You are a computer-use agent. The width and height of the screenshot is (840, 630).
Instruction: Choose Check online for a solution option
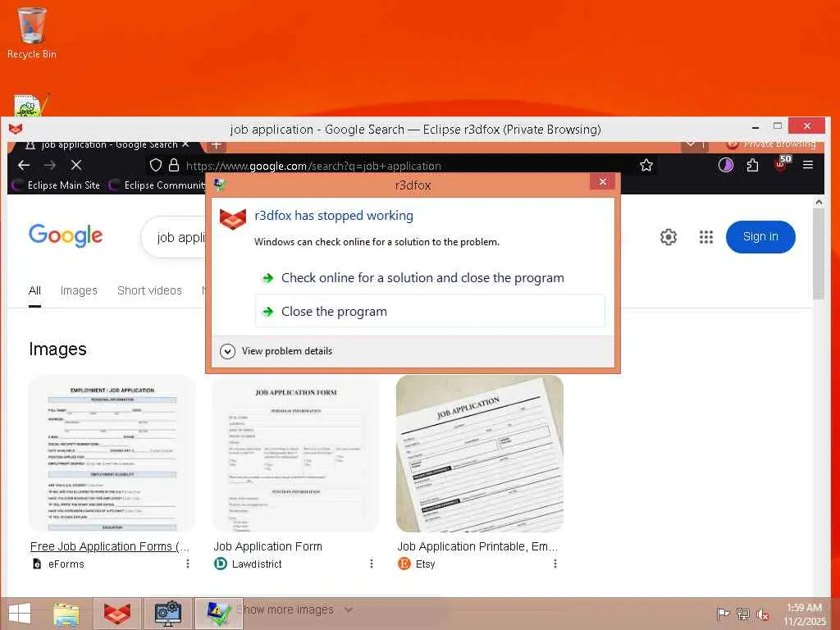pyautogui.click(x=430, y=277)
